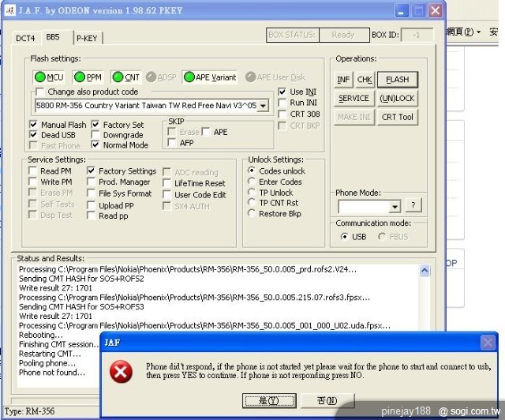Enable Upload PP checkbox
This screenshot has width=505, height=420.
point(91,205)
